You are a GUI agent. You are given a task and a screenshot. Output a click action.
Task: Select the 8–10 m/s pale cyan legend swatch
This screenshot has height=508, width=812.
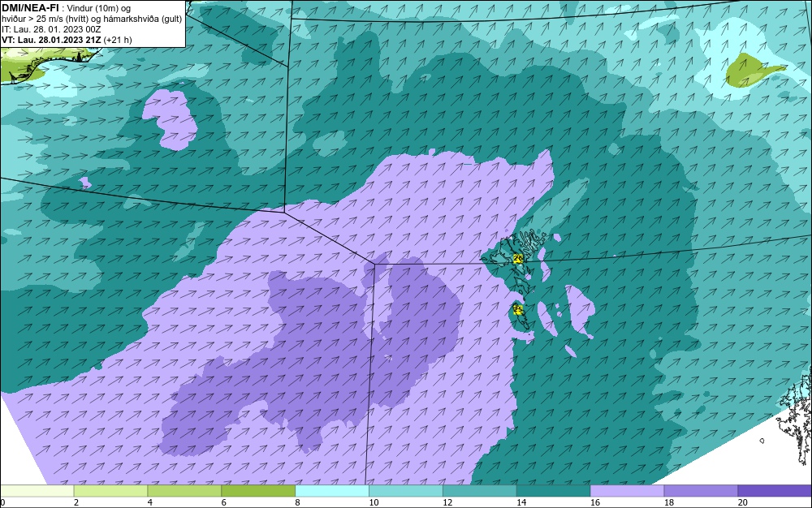click(x=332, y=491)
